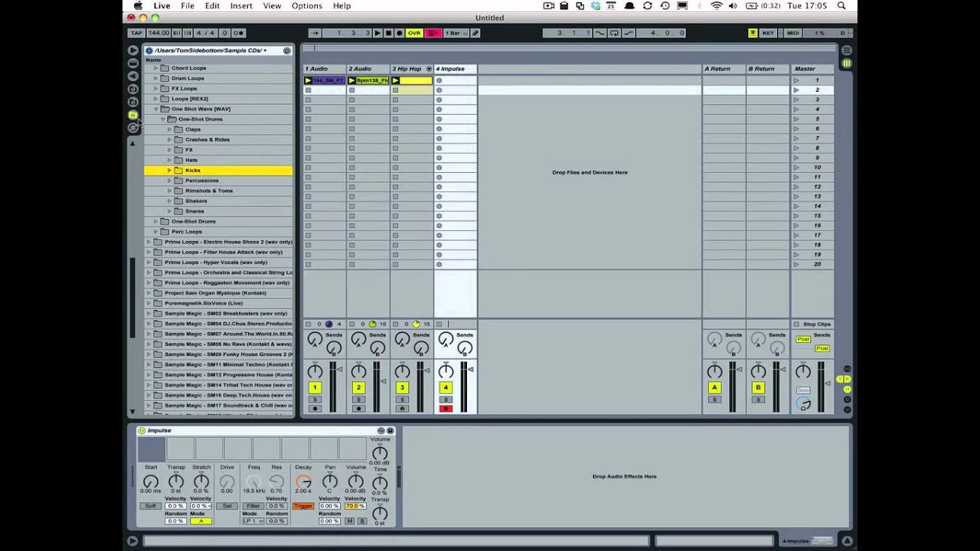Expand the Snares folder
980x551 pixels.
(x=169, y=211)
